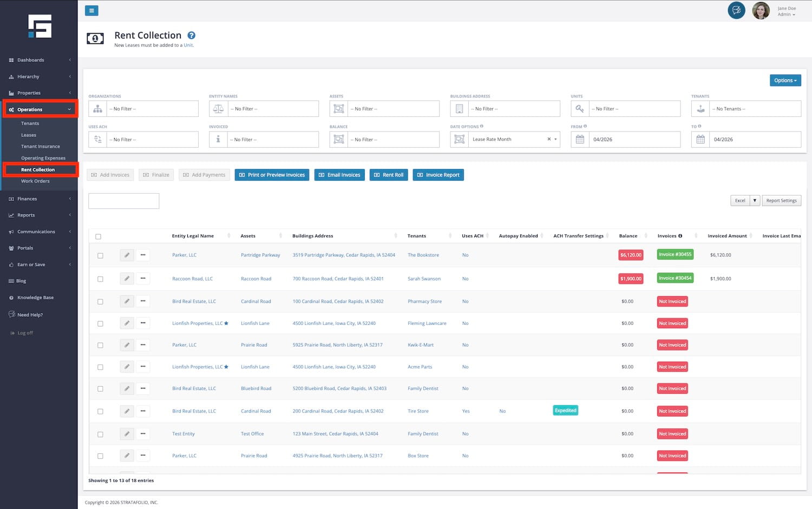Click the help question mark beside Rent Collection
Image resolution: width=812 pixels, height=509 pixels.
191,36
